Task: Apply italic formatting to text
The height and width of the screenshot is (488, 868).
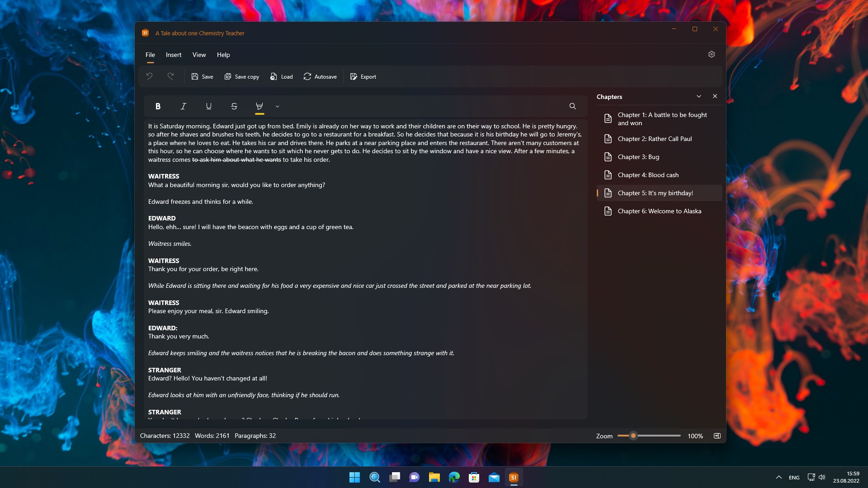Action: click(183, 106)
